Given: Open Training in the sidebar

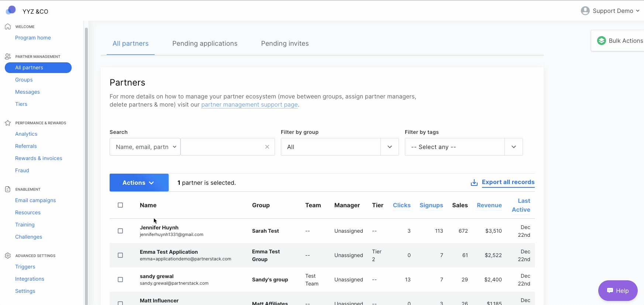Looking at the screenshot, I should pos(25,225).
